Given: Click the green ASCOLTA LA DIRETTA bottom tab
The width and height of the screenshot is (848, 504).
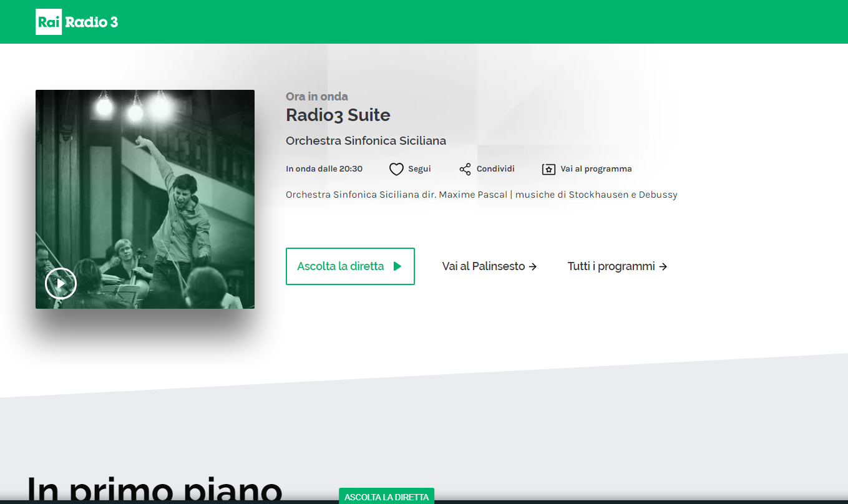Looking at the screenshot, I should tap(386, 497).
